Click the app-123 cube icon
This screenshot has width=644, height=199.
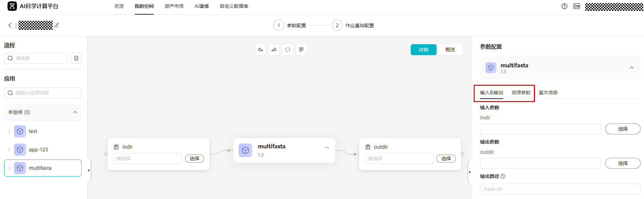click(20, 150)
